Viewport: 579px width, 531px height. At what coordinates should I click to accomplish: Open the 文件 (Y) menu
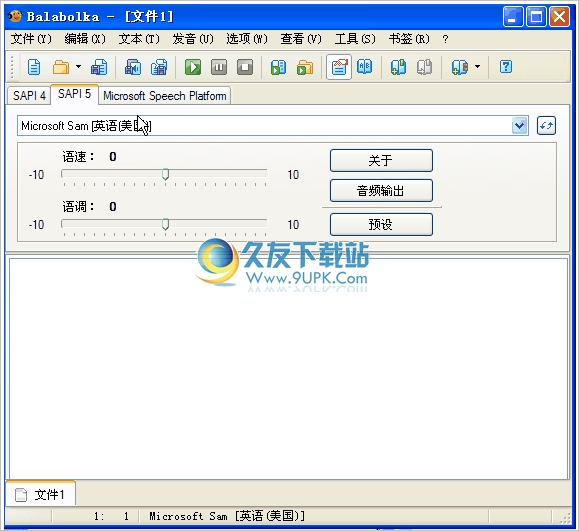pyautogui.click(x=31, y=39)
